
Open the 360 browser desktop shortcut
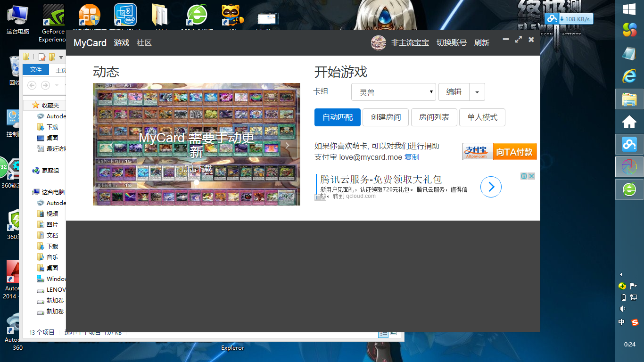pyautogui.click(x=197, y=16)
